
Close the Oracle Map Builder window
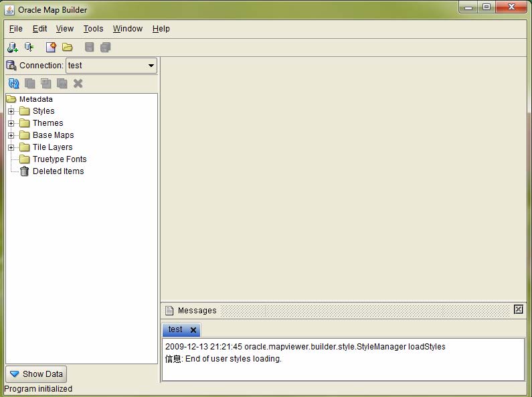coord(511,7)
